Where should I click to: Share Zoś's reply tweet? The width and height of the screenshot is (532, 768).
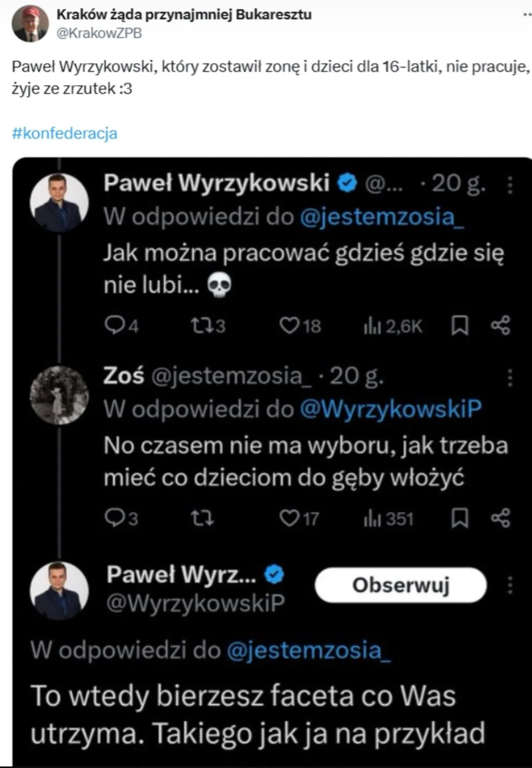point(500,518)
